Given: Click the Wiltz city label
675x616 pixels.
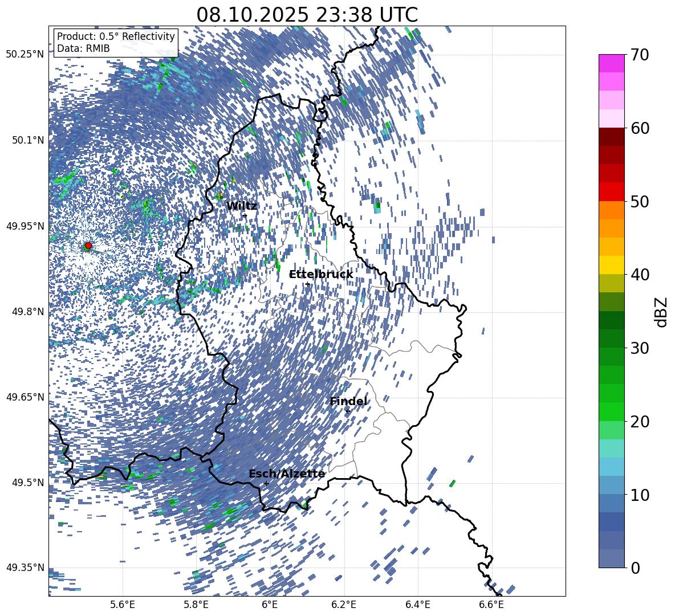Looking at the screenshot, I should [x=242, y=206].
